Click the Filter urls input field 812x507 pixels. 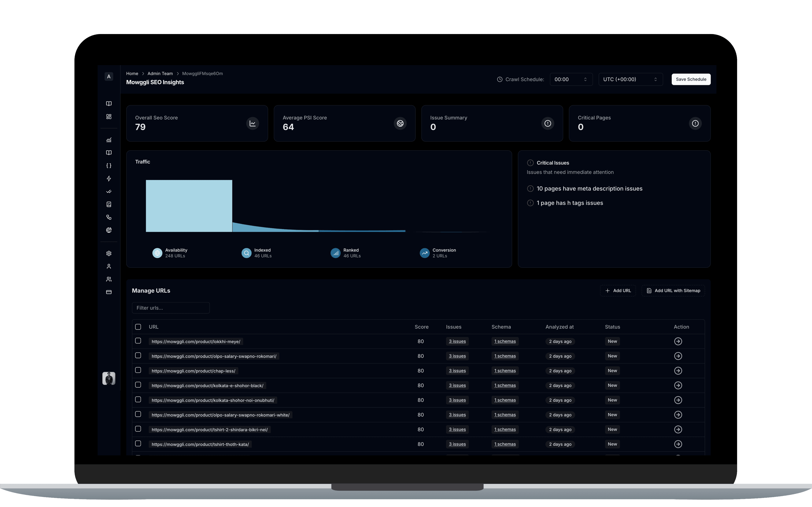pos(171,308)
